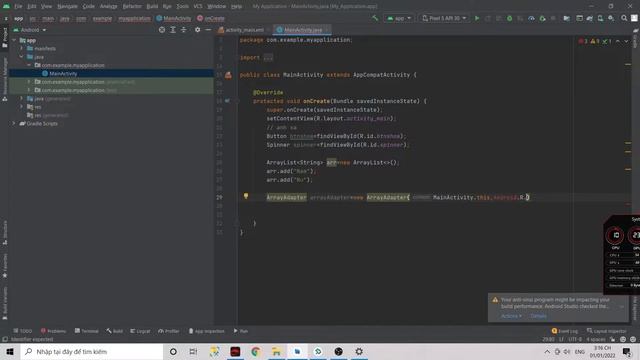Expand the folded import block on line with import

(x=268, y=58)
